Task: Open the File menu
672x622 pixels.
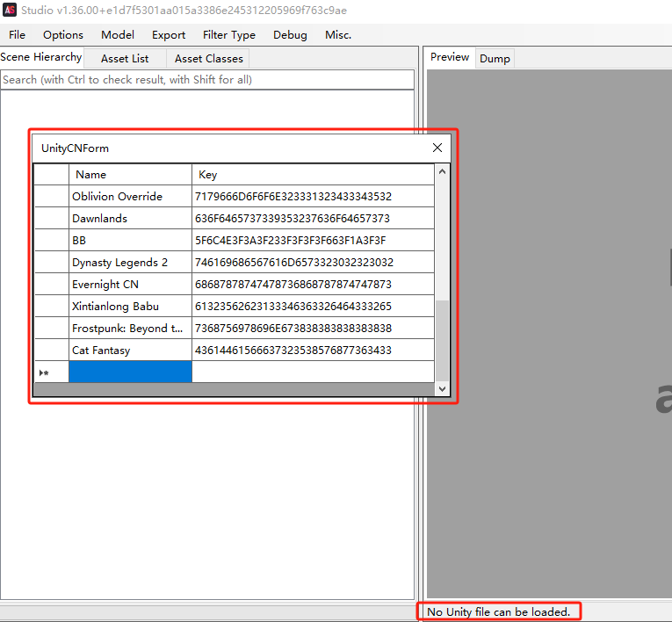Action: point(18,35)
